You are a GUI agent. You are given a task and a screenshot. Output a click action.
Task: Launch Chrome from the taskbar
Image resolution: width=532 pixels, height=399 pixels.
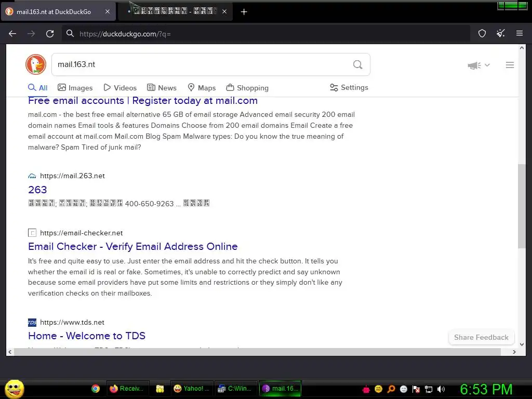point(96,389)
